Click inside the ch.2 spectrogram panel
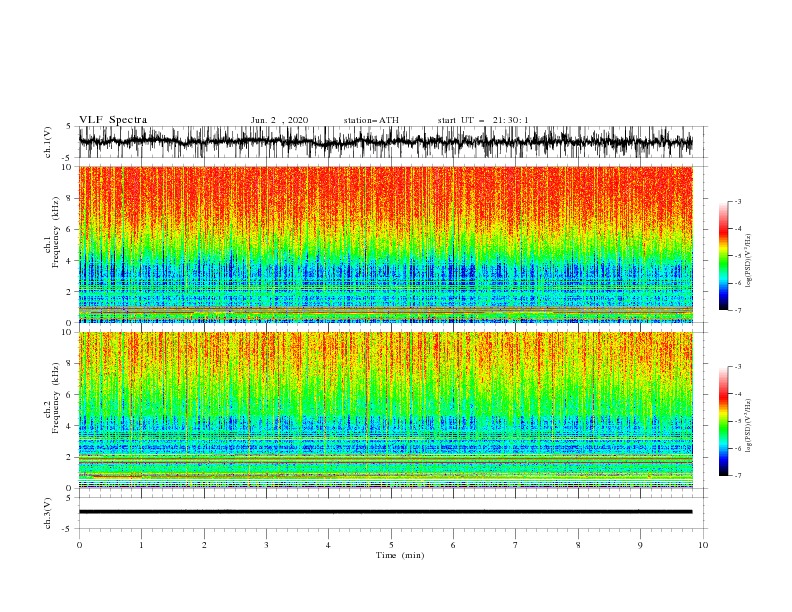This screenshot has height=612, width=792. click(x=385, y=410)
